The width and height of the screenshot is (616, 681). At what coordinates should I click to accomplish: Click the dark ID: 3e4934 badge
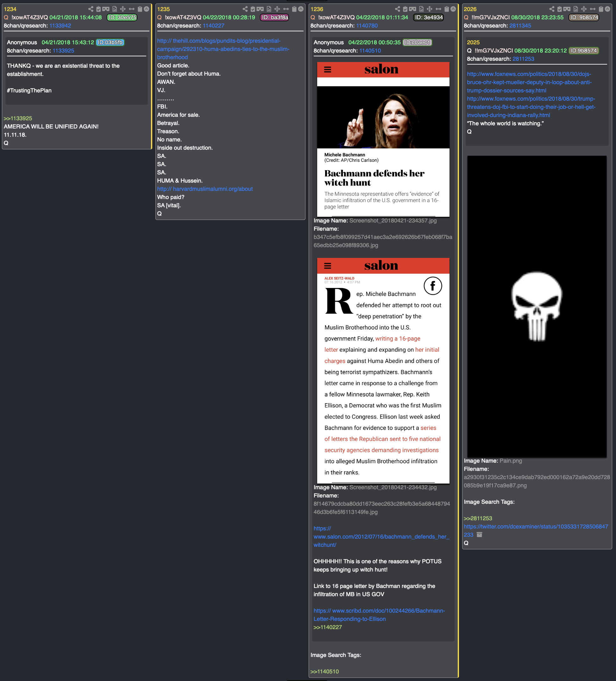point(428,17)
